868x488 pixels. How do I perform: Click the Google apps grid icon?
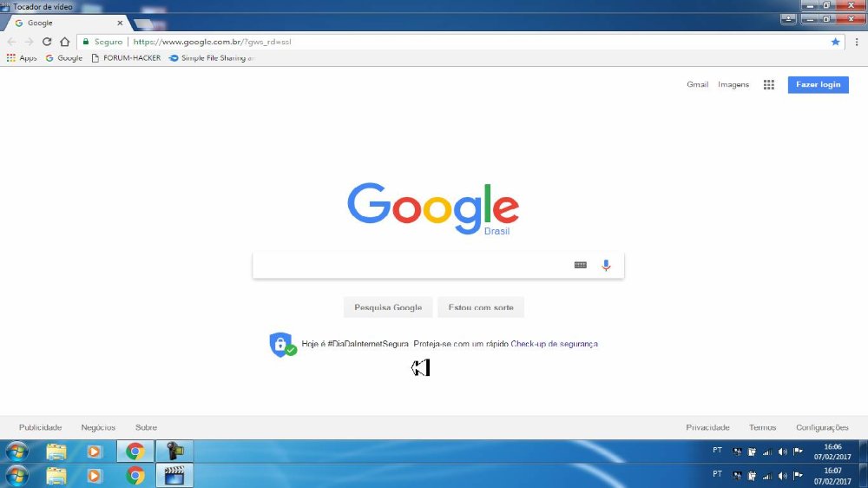(768, 84)
